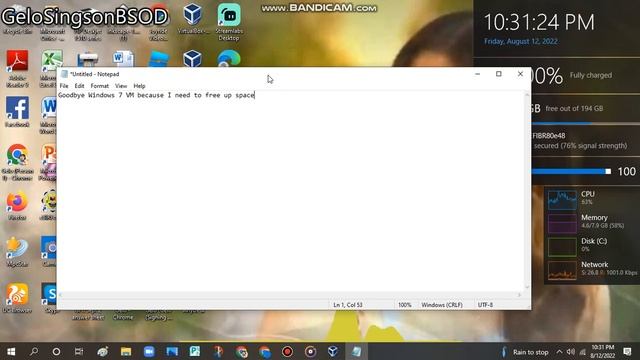This screenshot has width=640, height=360.
Task: Open the View menu in Notepad
Action: tap(121, 86)
